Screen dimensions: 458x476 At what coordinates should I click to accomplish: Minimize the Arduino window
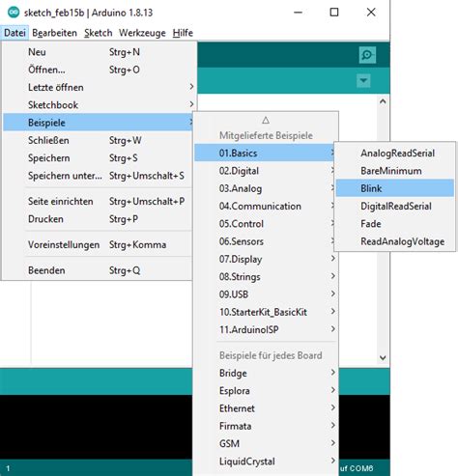click(x=299, y=13)
